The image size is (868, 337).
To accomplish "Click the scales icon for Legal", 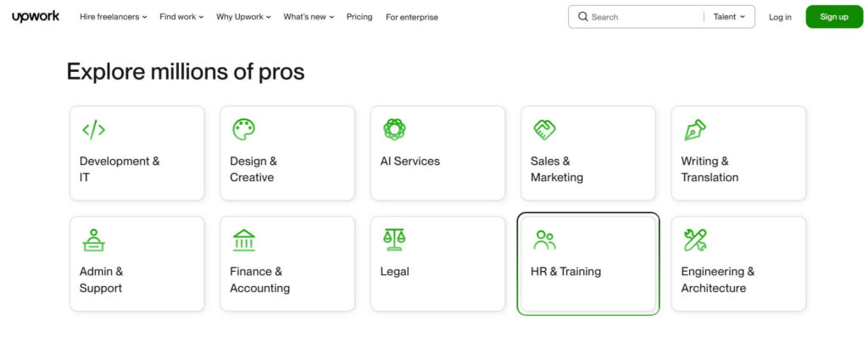I will click(x=394, y=240).
